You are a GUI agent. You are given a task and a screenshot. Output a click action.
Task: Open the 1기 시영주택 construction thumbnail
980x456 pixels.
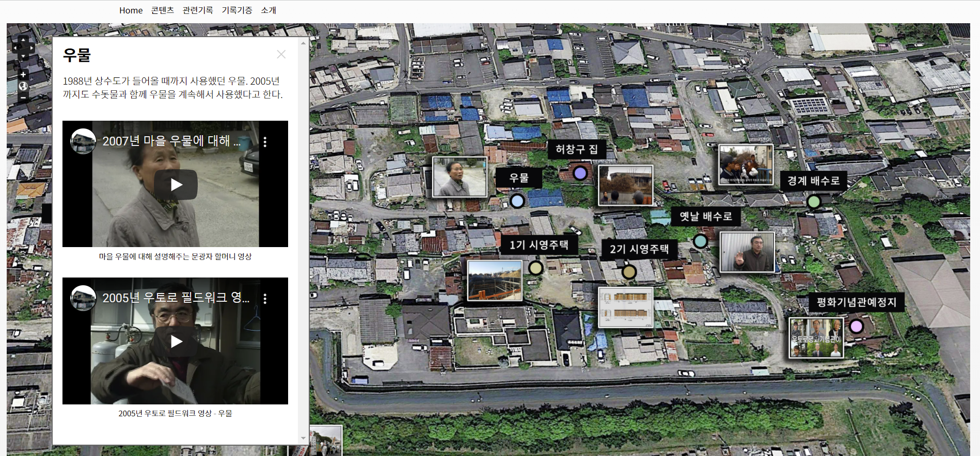(494, 281)
